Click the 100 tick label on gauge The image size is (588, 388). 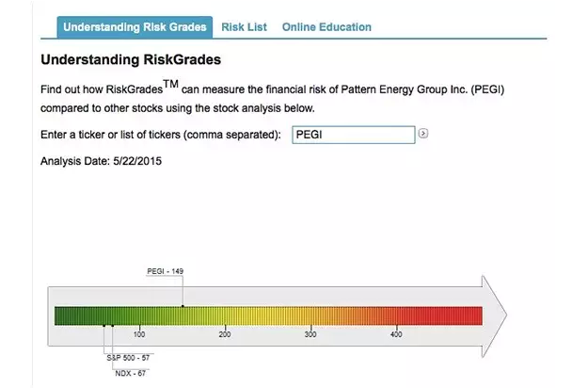(x=139, y=334)
